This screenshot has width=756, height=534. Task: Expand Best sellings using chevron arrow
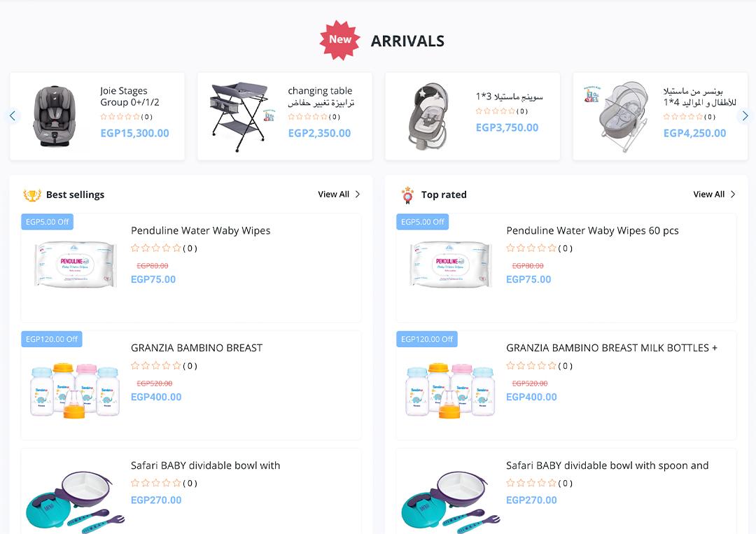(x=358, y=195)
